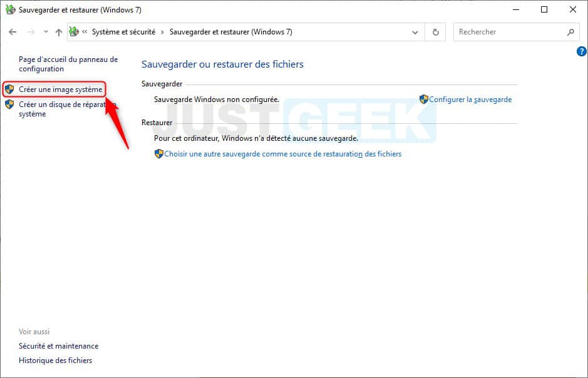The image size is (588, 378).
Task: Open the recent locations chevron
Action: click(x=46, y=32)
